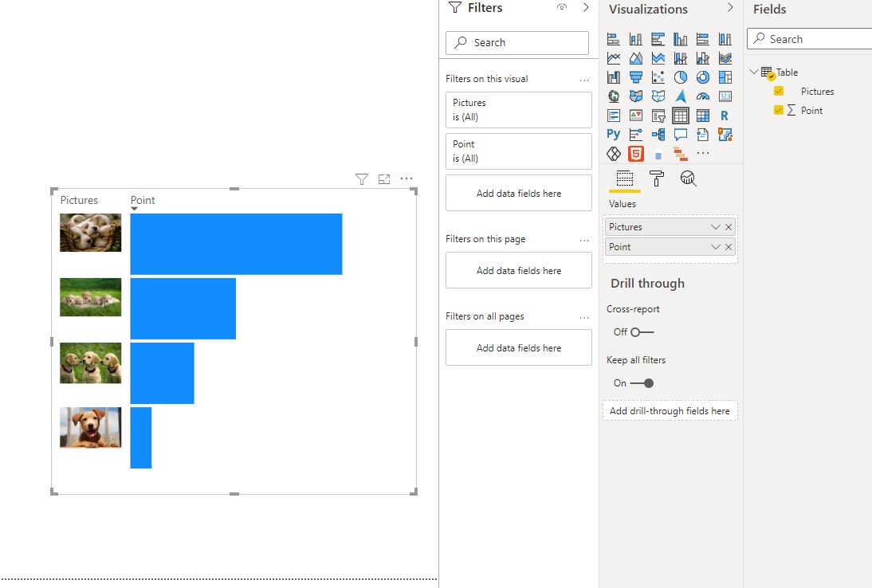Remove Pictures field from Values

[729, 227]
